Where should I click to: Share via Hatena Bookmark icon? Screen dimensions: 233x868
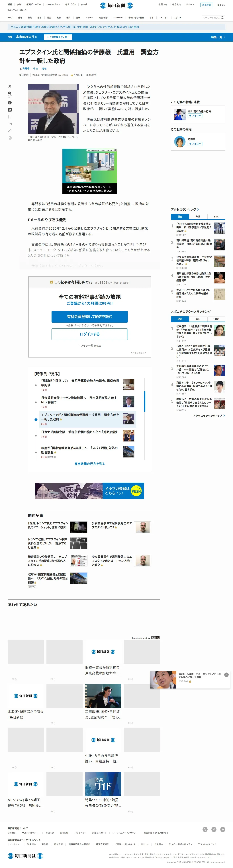click(x=9, y=110)
